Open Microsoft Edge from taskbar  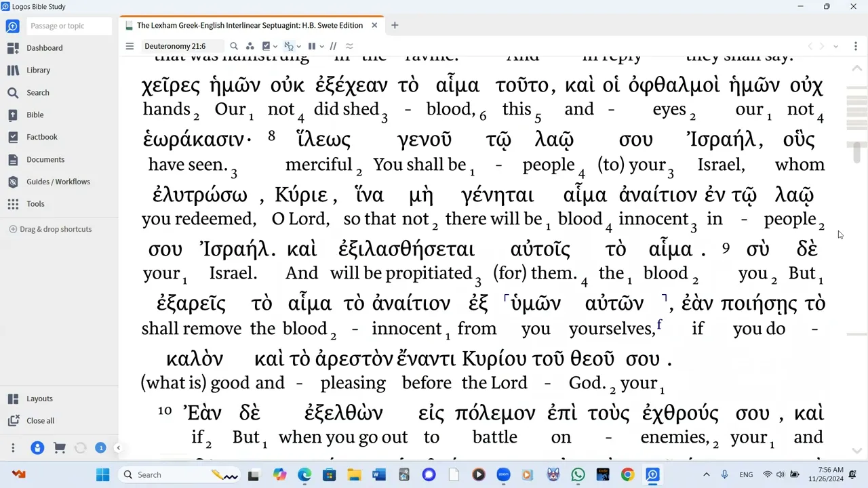point(304,474)
